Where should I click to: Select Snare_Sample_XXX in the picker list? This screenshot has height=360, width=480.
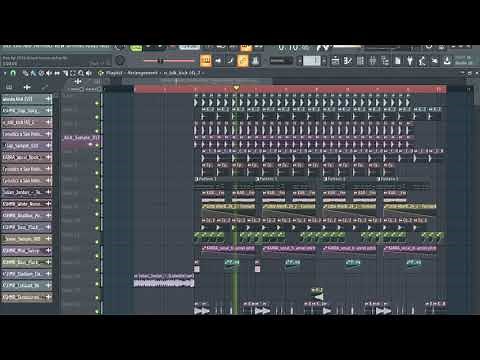27,239
